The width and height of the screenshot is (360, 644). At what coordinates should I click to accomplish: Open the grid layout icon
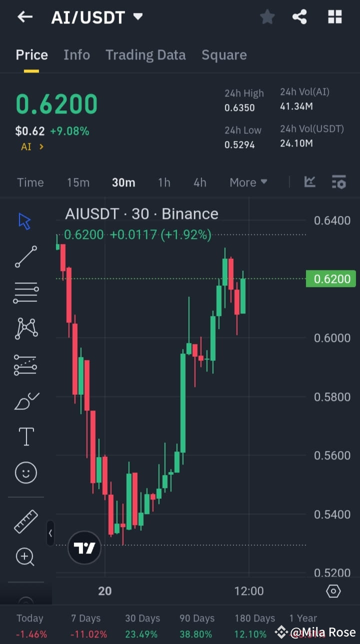[x=334, y=17]
